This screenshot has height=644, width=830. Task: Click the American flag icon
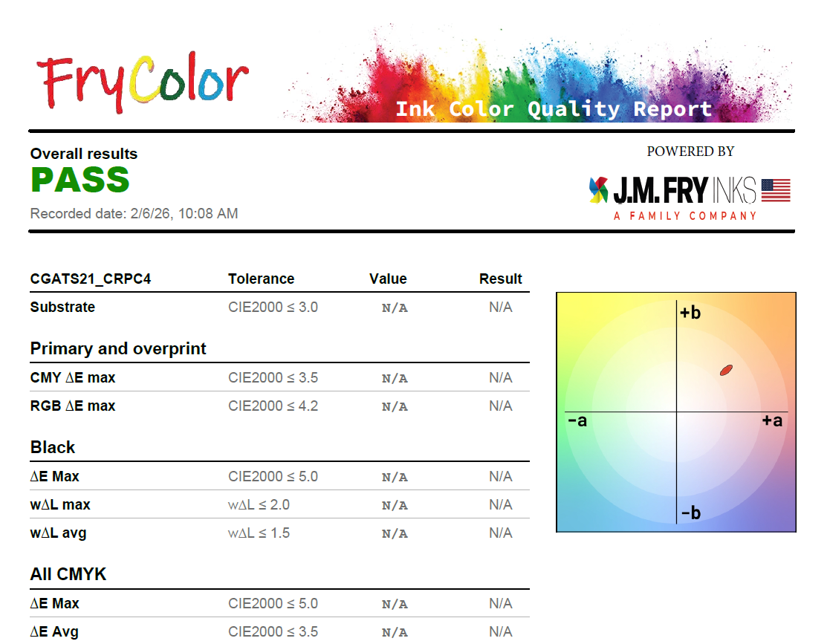[776, 190]
